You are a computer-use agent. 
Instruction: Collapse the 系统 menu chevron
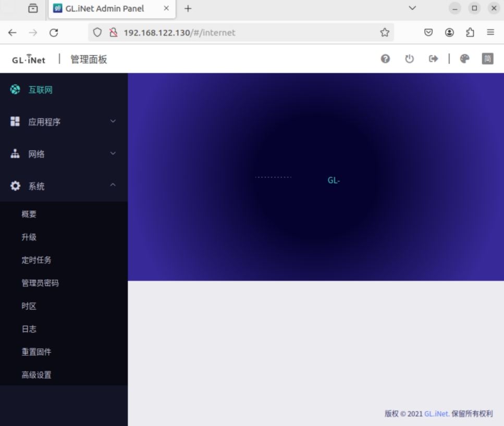point(113,185)
